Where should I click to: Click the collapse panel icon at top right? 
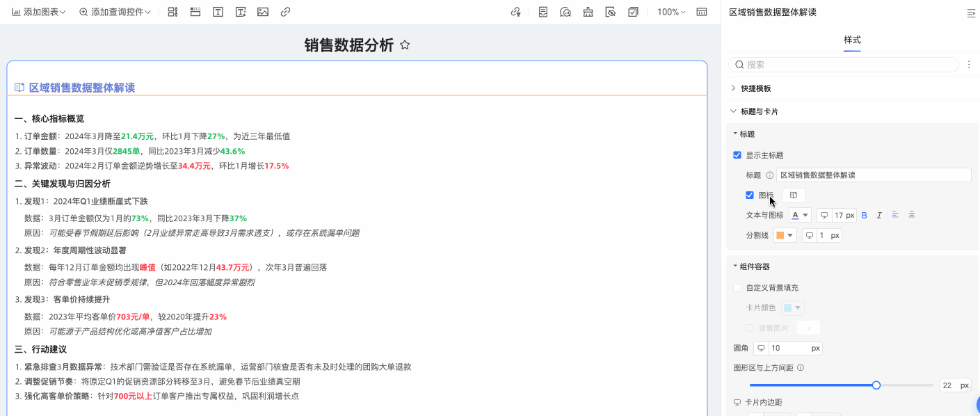pyautogui.click(x=972, y=13)
